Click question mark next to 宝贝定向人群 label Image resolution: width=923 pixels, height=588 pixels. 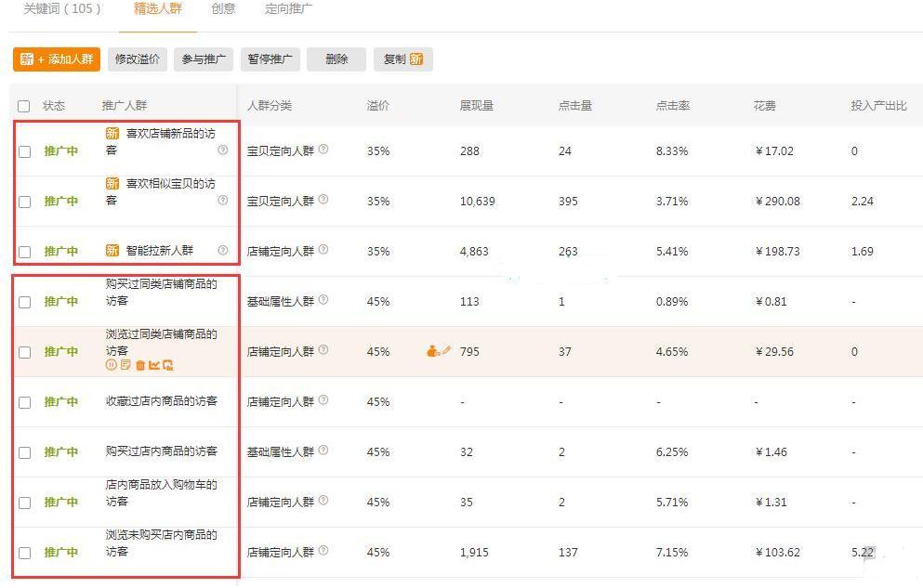tap(322, 150)
